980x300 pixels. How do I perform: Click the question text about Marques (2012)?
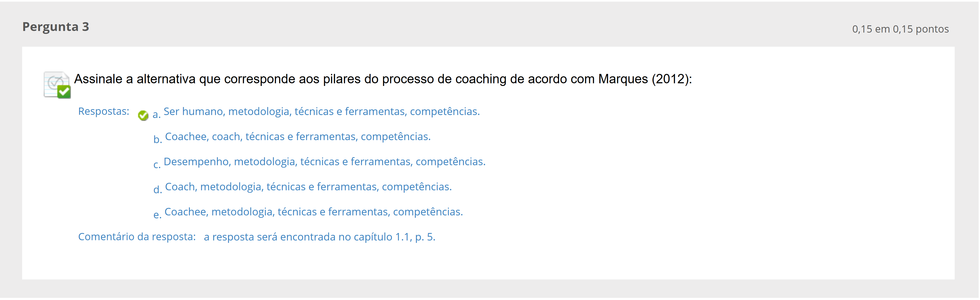[383, 79]
